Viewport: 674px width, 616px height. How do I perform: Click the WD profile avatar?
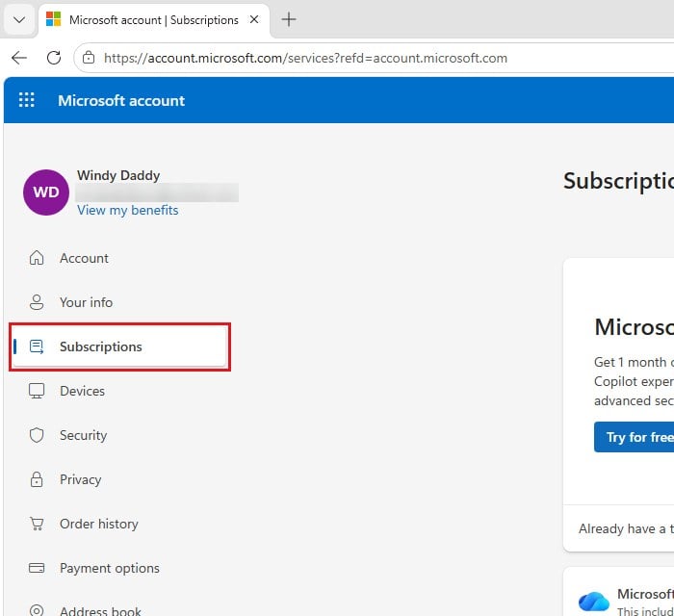(x=46, y=192)
